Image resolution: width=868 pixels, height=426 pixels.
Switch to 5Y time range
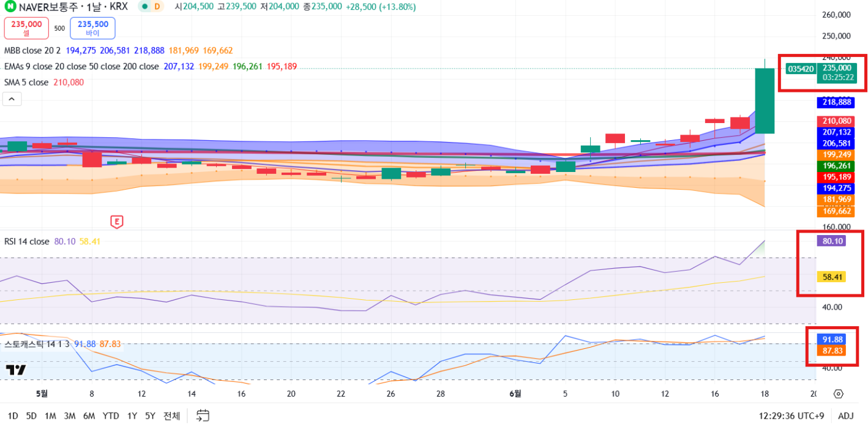tap(150, 416)
